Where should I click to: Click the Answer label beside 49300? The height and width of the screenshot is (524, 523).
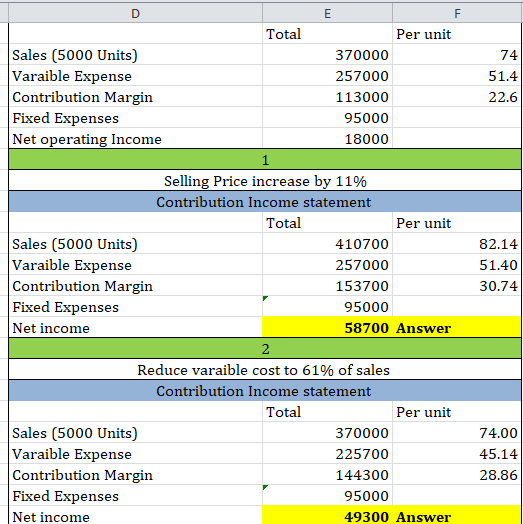pos(423,517)
